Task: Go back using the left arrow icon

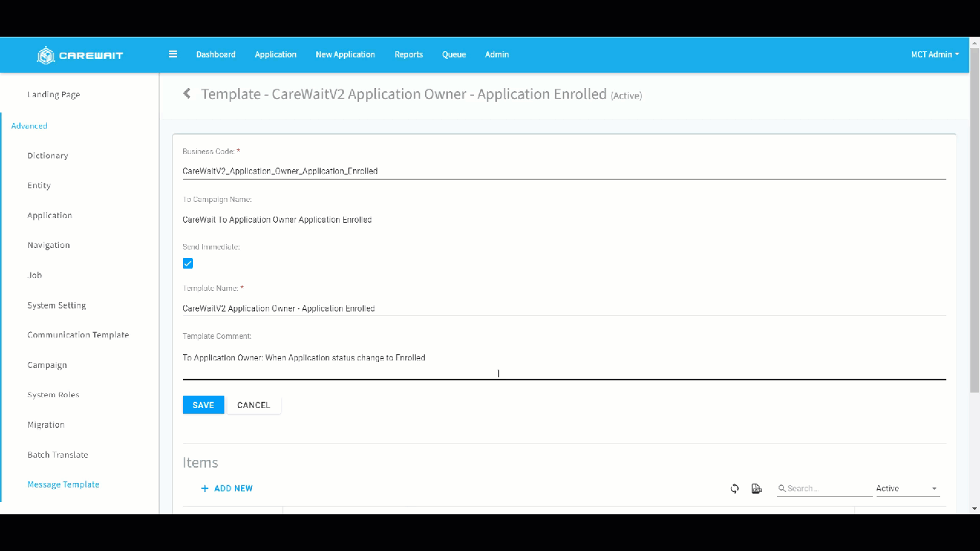Action: pyautogui.click(x=186, y=94)
